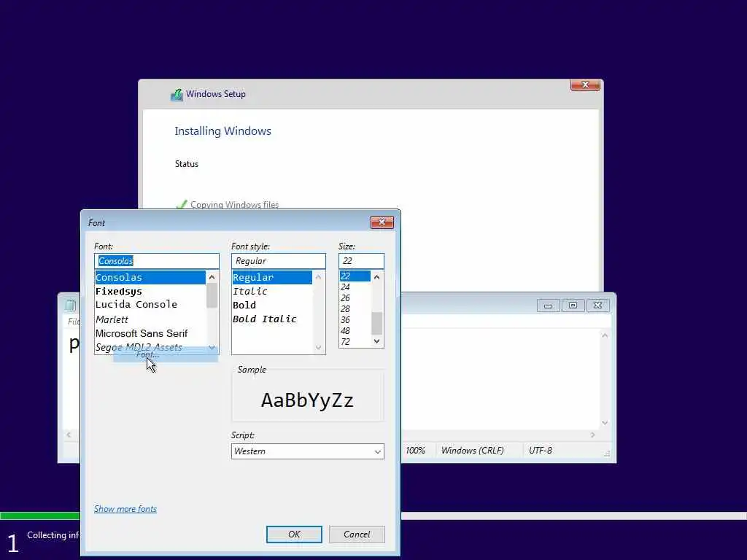Viewport: 747px width, 560px height.
Task: Click font list scroll up arrow
Action: (212, 277)
